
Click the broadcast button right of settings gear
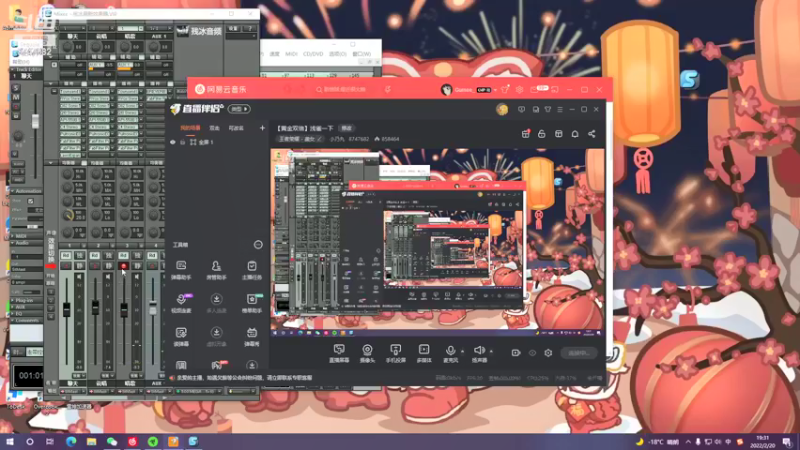(x=579, y=353)
